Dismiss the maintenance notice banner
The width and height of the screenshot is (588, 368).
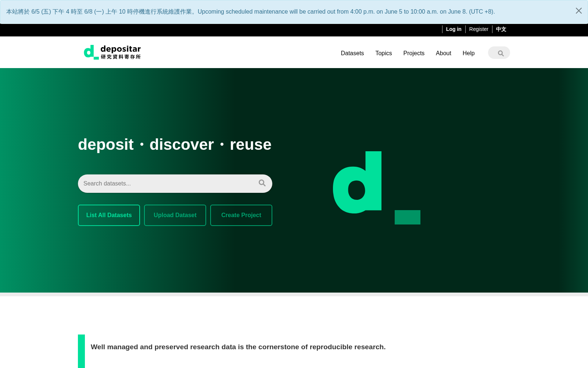pyautogui.click(x=578, y=11)
